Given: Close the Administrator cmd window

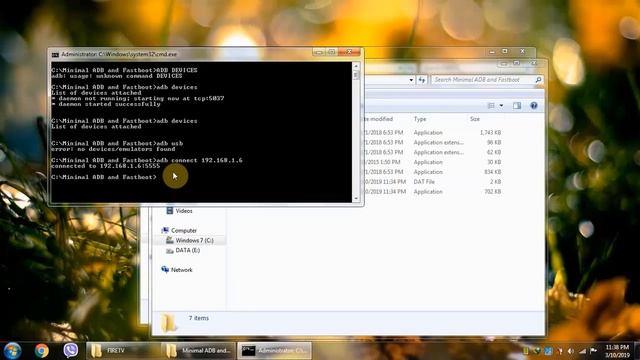Looking at the screenshot, I should 349,53.
